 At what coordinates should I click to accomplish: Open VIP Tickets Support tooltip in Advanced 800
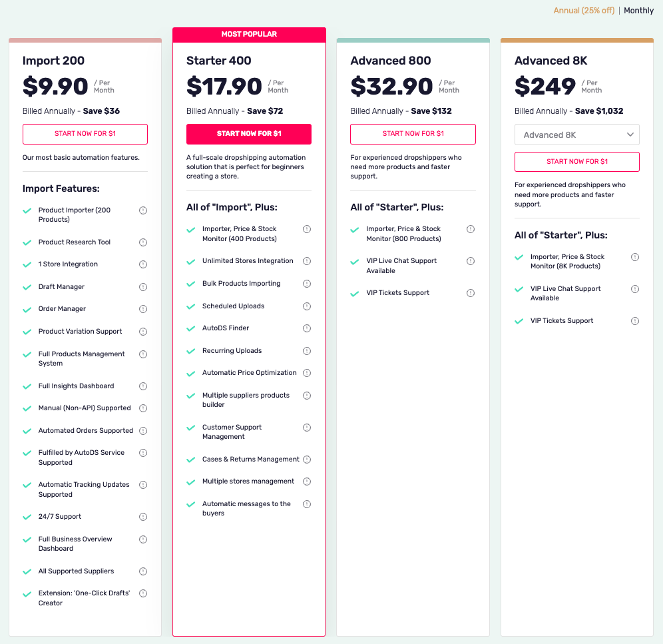coord(471,292)
